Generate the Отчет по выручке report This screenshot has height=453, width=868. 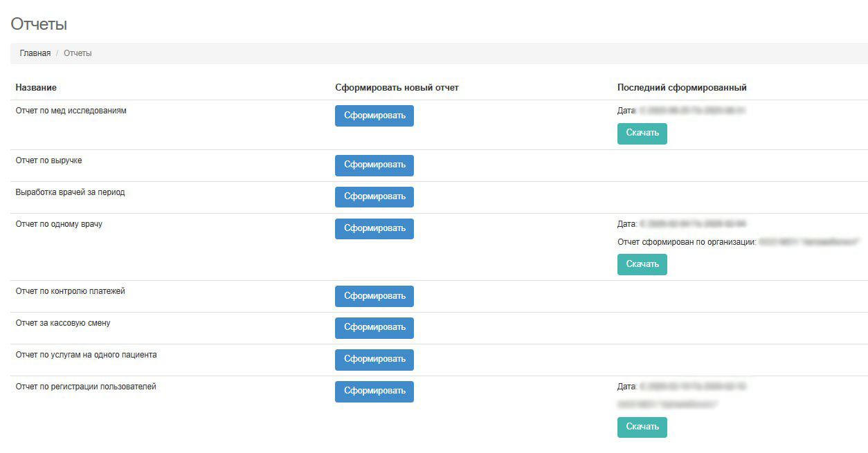[374, 165]
